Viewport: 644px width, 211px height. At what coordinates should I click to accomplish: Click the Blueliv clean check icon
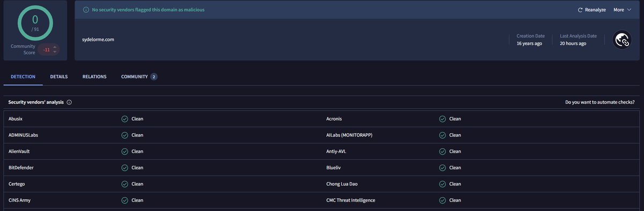442,168
